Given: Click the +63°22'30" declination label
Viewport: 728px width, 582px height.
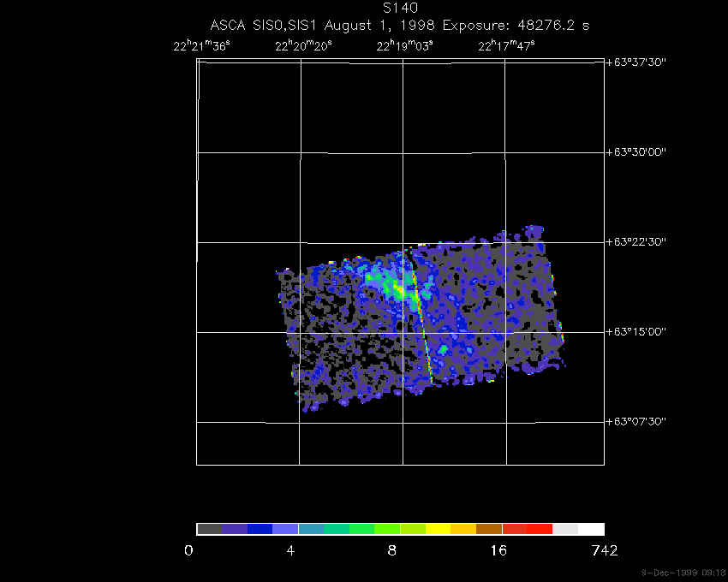Looking at the screenshot, I should tap(636, 242).
